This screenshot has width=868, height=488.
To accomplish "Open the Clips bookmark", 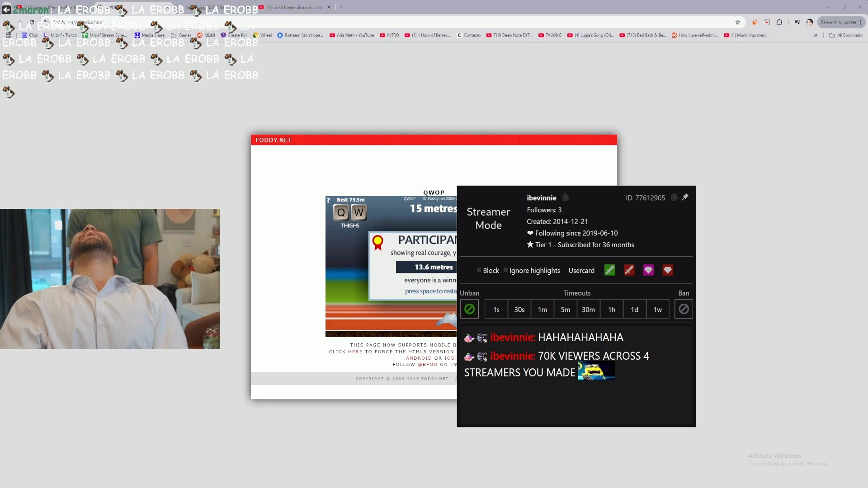I will pyautogui.click(x=30, y=35).
